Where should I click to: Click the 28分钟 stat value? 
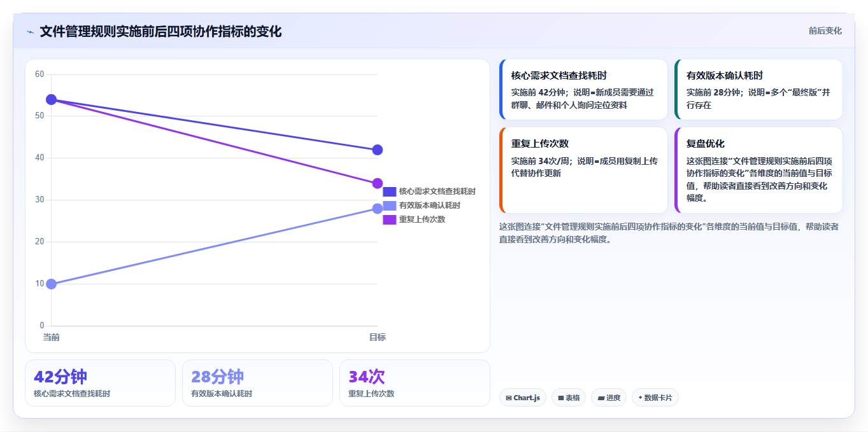point(218,377)
